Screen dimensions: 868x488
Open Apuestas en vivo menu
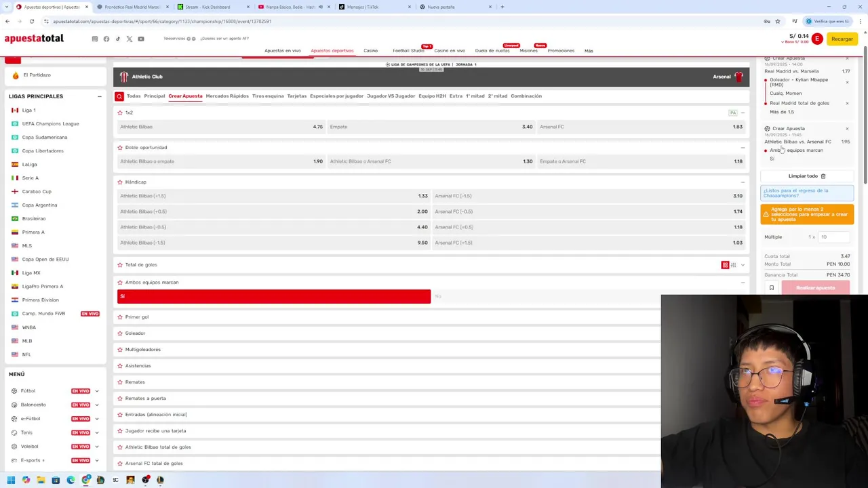[x=283, y=51]
